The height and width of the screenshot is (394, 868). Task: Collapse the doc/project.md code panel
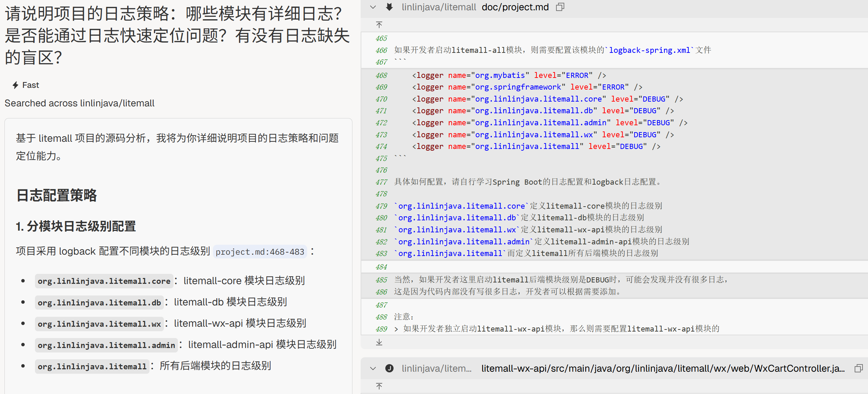[373, 7]
